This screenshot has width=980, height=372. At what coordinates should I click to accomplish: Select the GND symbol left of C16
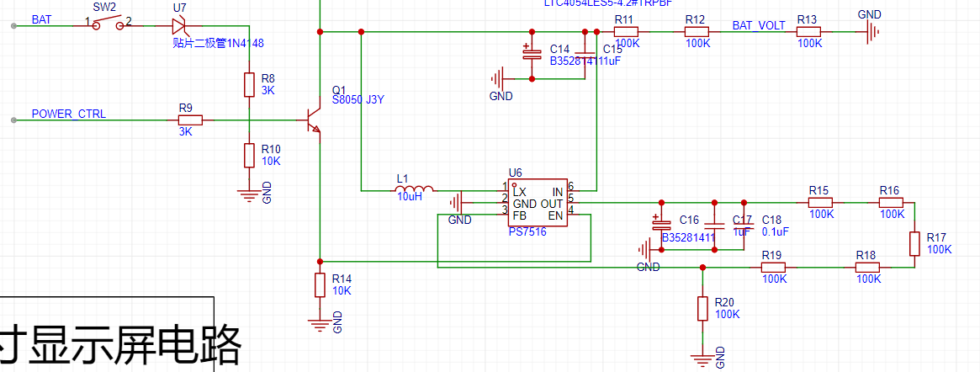[x=646, y=250]
